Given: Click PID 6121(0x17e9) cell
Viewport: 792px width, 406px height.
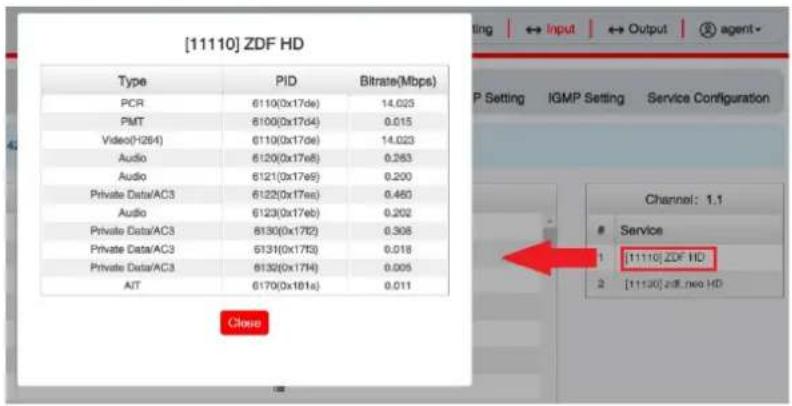Looking at the screenshot, I should [286, 176].
